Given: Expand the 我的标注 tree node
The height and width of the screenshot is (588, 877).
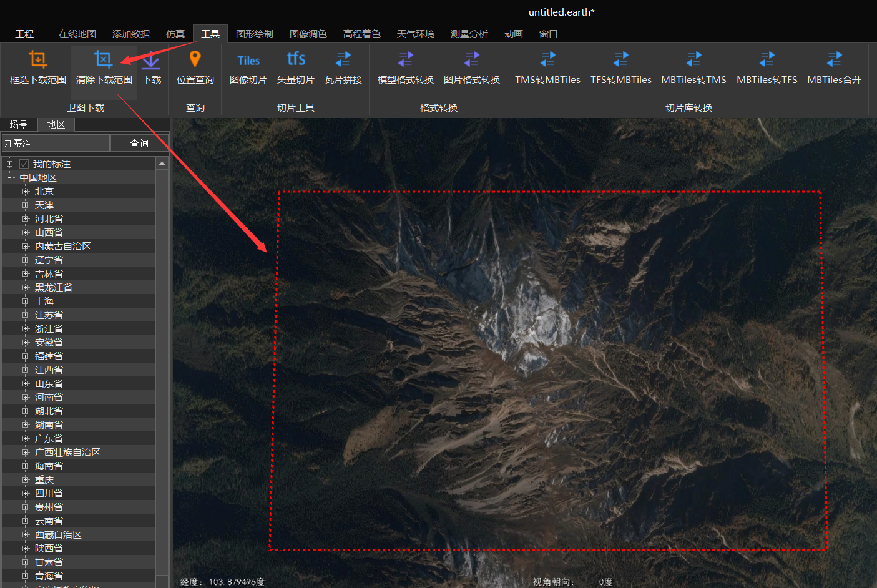Looking at the screenshot, I should [x=10, y=164].
